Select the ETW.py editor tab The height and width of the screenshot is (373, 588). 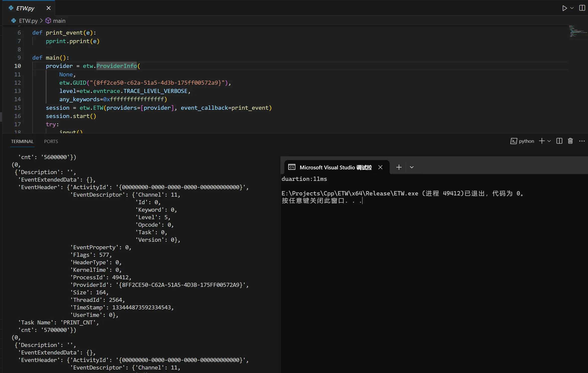tap(25, 8)
